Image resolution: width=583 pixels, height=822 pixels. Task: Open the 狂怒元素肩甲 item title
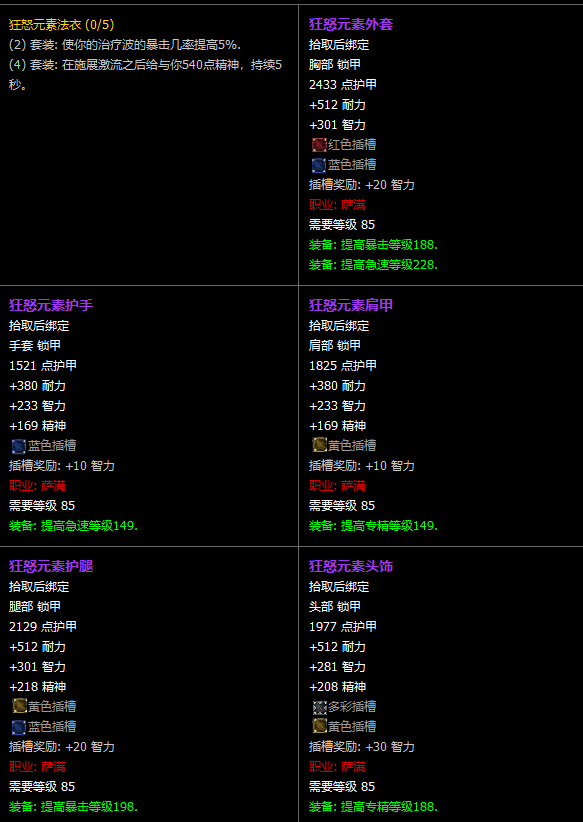pos(351,305)
